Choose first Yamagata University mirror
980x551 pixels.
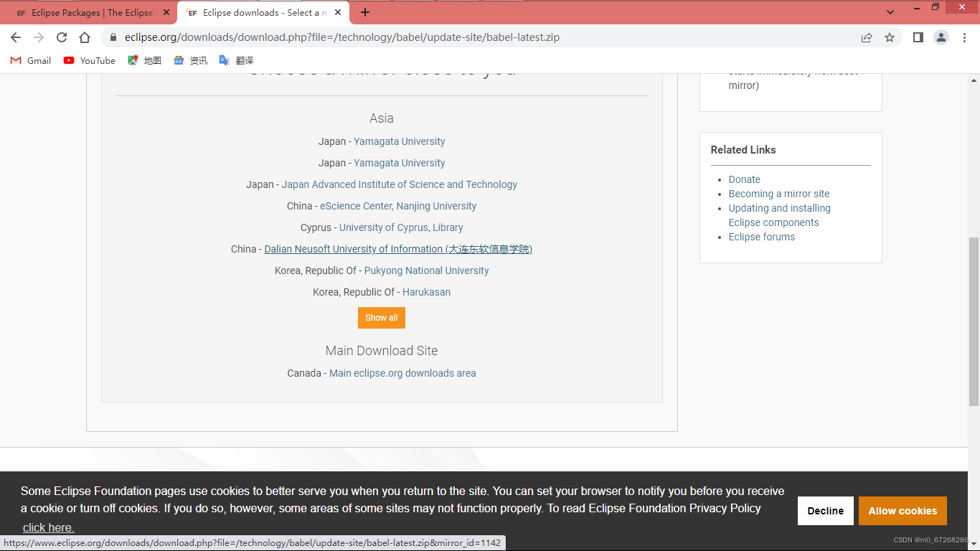pos(399,141)
